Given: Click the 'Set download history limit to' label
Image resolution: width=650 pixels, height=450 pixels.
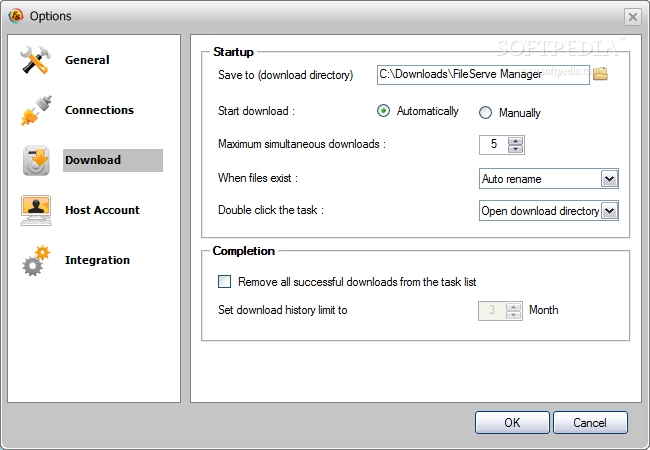Looking at the screenshot, I should tap(282, 310).
